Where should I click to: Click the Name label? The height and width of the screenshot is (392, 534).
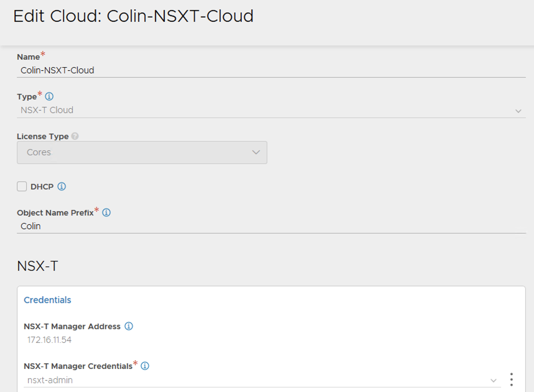[x=28, y=57]
